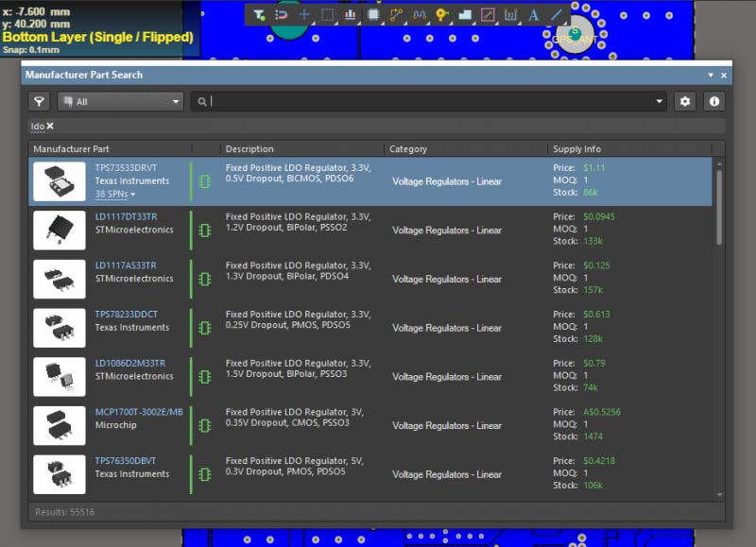Toggle the snapping magnet tool
This screenshot has width=756, height=547.
click(x=281, y=15)
